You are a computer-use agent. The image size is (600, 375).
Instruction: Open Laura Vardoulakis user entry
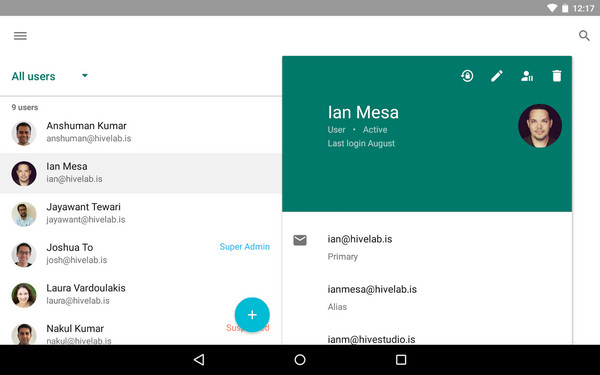point(141,295)
